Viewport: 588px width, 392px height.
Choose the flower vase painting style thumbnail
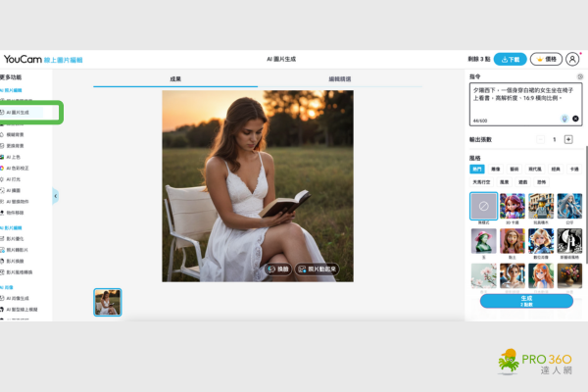click(569, 275)
